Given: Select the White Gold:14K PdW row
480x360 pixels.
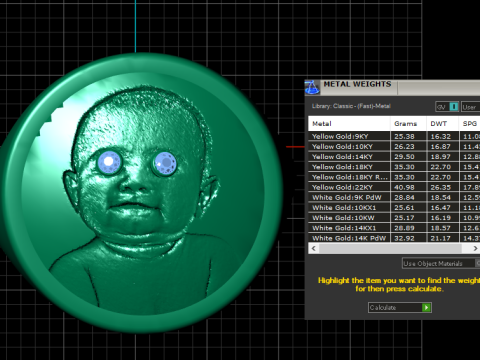Looking at the screenshot, I should 394,238.
